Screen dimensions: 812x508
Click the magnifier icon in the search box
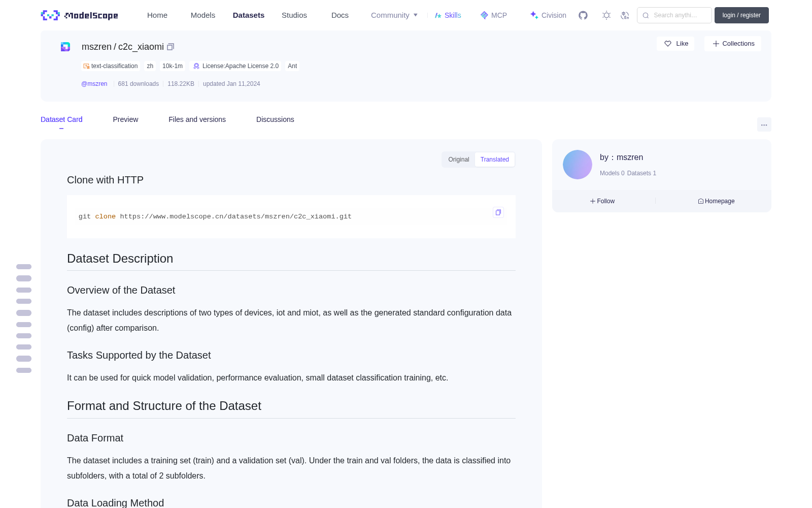pyautogui.click(x=646, y=15)
